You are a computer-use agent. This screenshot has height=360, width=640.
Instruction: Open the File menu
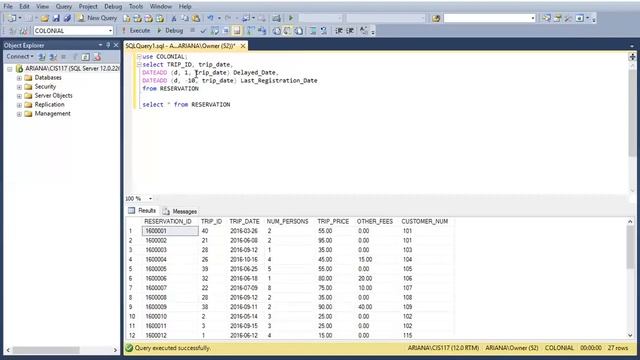(x=8, y=7)
